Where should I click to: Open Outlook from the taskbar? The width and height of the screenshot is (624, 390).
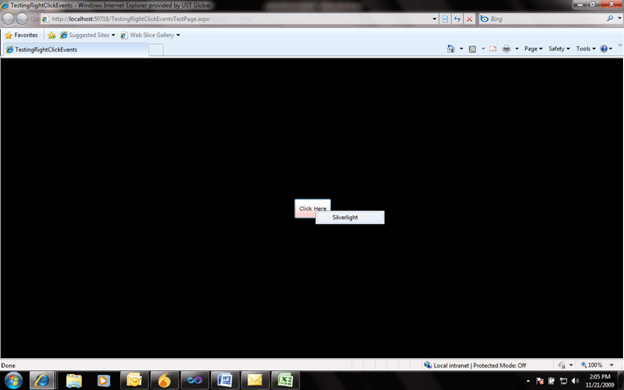(135, 380)
